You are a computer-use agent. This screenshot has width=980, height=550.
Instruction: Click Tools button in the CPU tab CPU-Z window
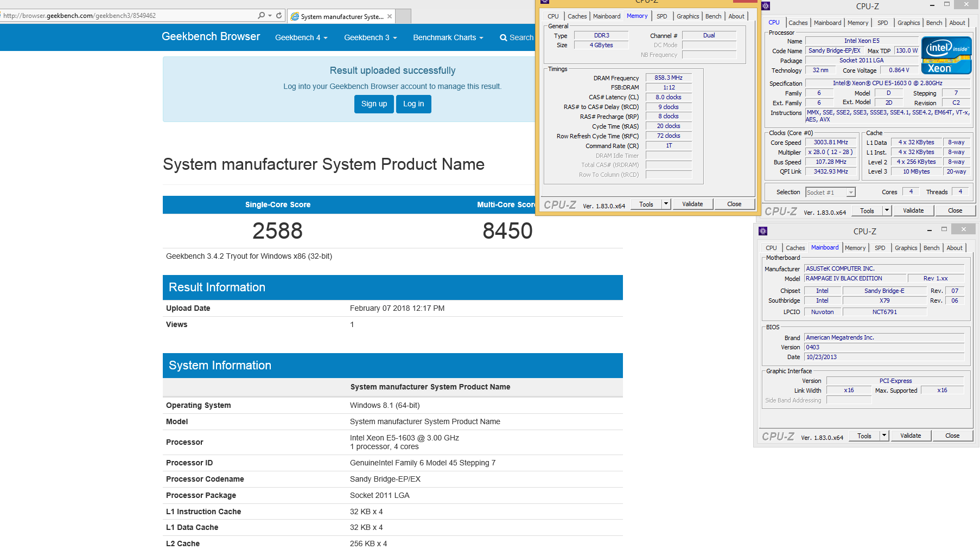point(867,210)
